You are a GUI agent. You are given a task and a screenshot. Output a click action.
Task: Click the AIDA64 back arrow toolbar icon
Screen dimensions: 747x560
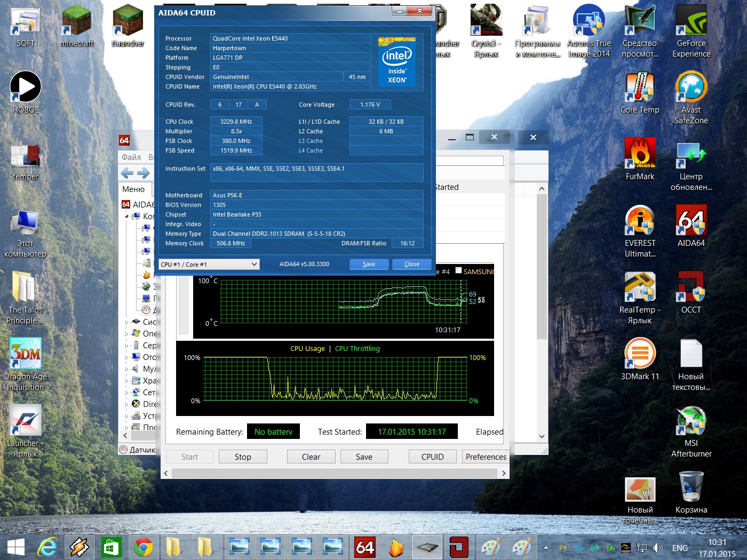127,173
